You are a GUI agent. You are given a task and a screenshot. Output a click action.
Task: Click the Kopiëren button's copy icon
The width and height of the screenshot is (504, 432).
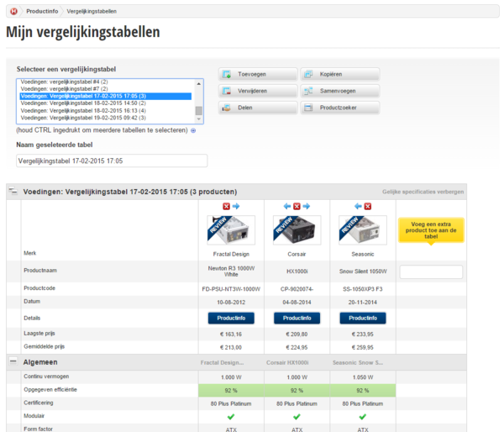308,74
